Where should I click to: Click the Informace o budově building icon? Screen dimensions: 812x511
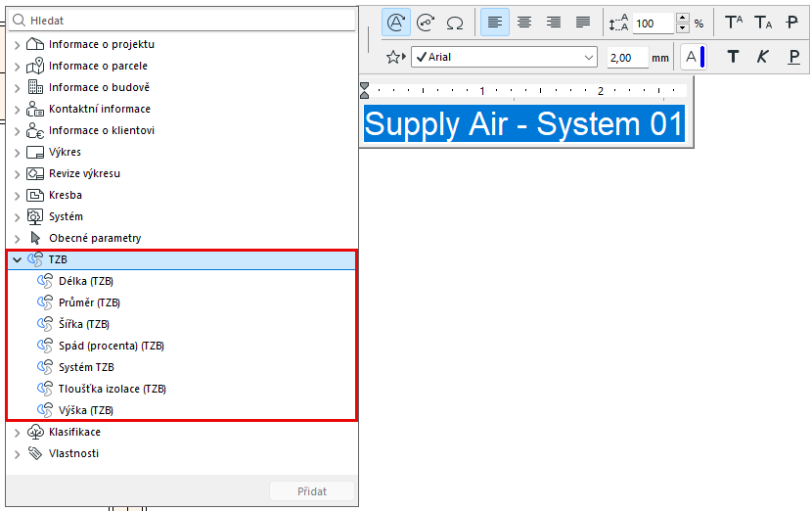click(35, 86)
